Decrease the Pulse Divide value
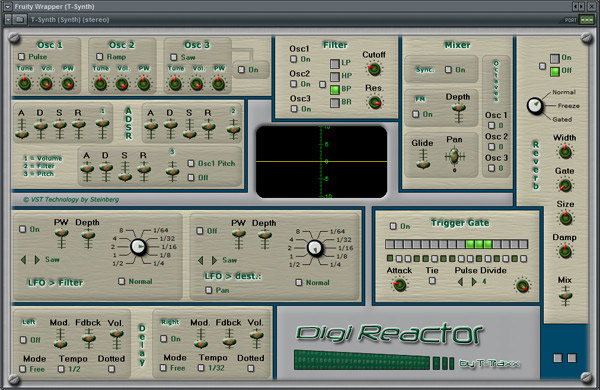This screenshot has height=390, width=600. coord(460,282)
